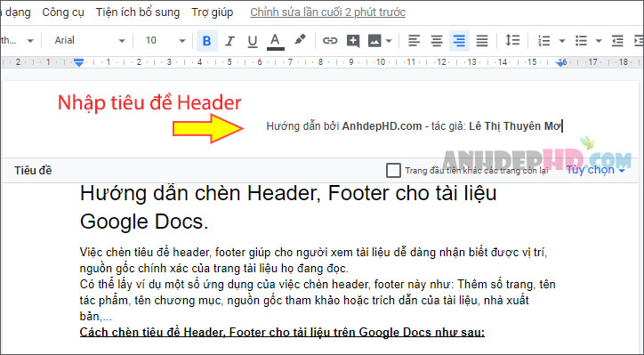644x355 pixels.
Task: Toggle Underline formatting button
Action: [x=253, y=41]
